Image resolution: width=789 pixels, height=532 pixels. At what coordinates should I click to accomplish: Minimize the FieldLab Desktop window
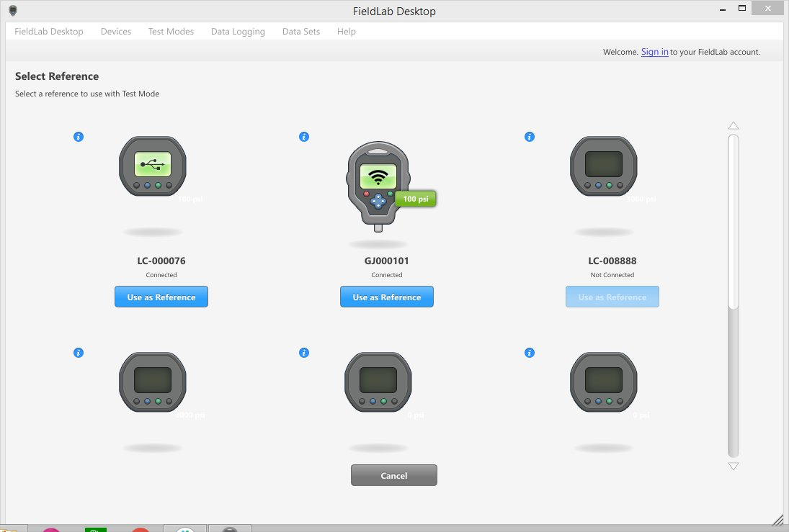(x=723, y=9)
